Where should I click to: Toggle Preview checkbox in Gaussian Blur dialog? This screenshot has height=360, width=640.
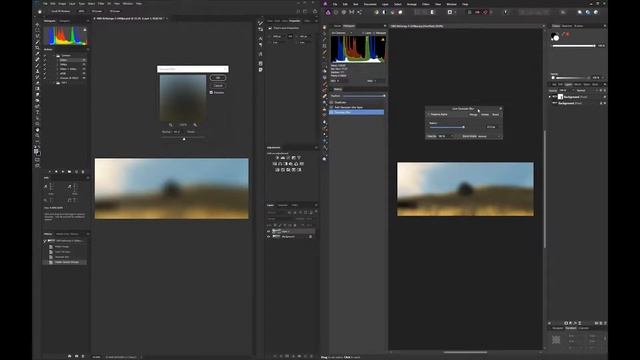click(x=211, y=93)
